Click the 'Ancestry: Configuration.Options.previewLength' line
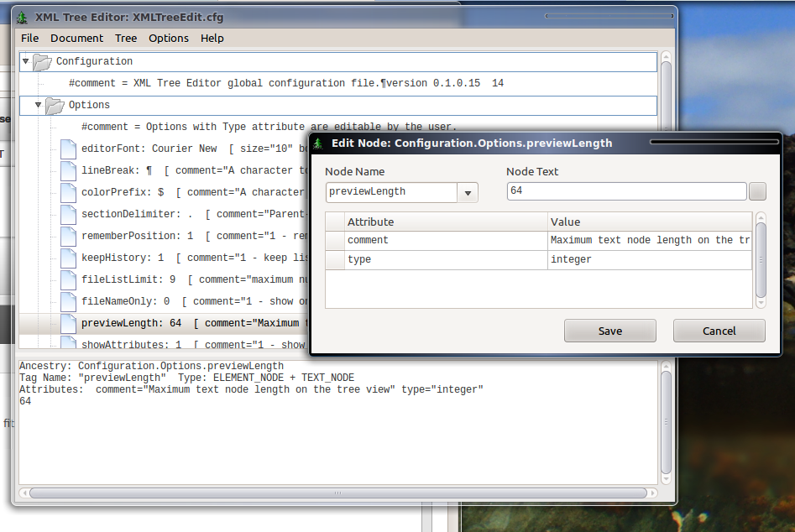Screen dimensions: 795x532 pyautogui.click(x=151, y=366)
